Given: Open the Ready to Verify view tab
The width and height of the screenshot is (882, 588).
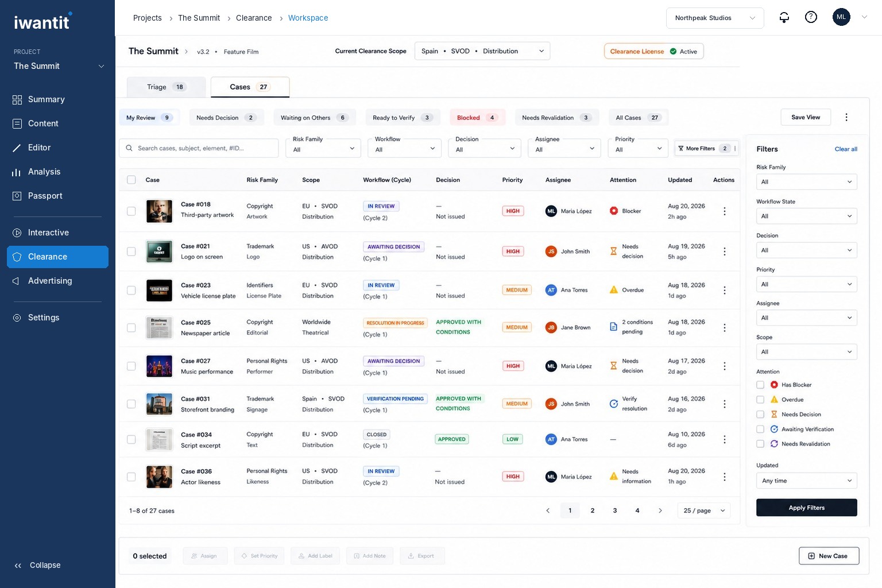Looking at the screenshot, I should pos(403,118).
